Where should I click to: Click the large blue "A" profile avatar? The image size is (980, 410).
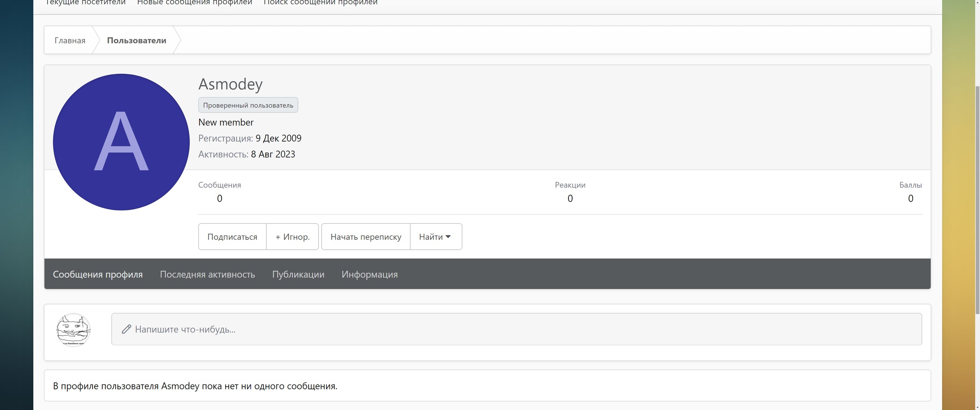click(121, 142)
